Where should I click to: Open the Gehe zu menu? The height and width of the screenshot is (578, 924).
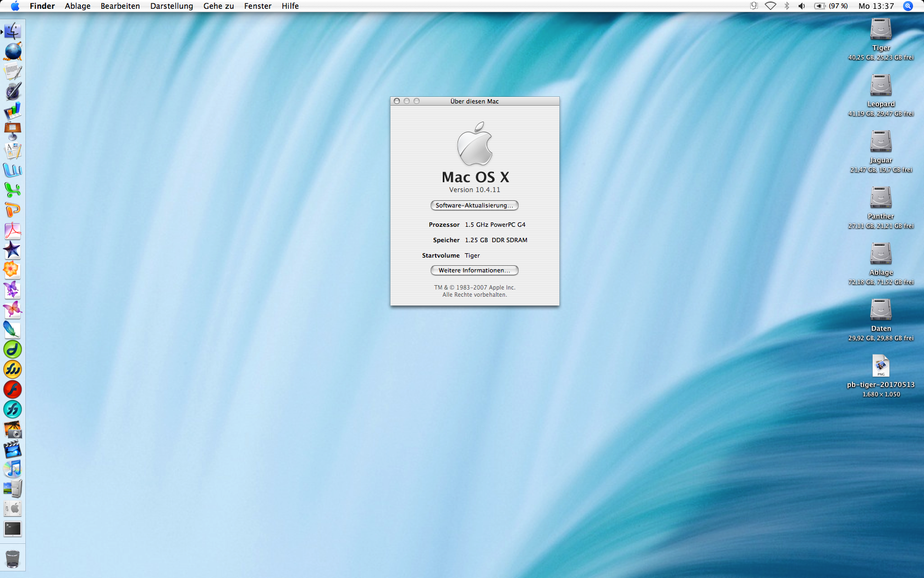(218, 6)
